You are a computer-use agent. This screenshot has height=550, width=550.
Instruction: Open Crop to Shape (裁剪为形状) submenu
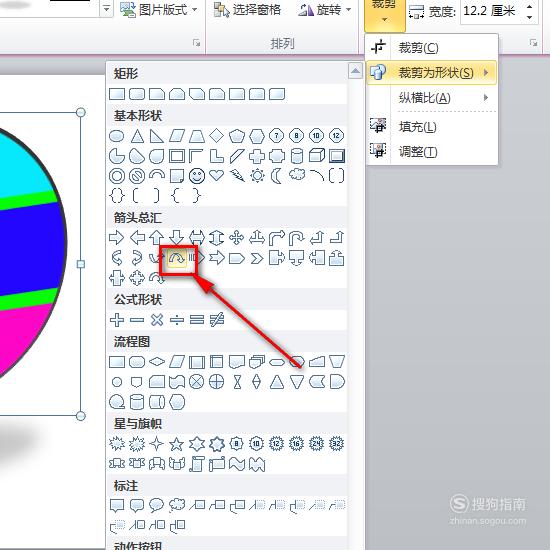pyautogui.click(x=431, y=73)
